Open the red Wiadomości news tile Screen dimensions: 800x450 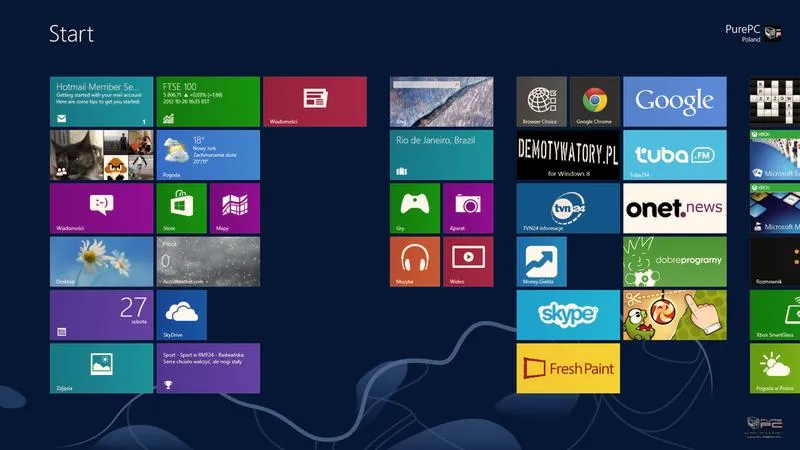coord(315,102)
